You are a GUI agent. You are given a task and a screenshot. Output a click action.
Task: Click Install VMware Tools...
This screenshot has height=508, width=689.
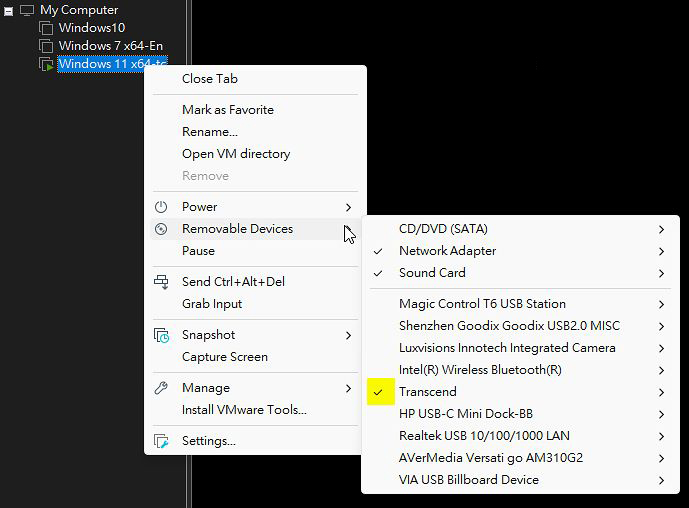(x=244, y=410)
